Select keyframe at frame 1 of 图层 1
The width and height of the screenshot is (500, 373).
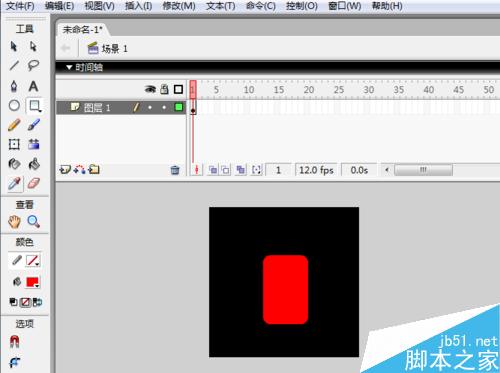[x=193, y=108]
